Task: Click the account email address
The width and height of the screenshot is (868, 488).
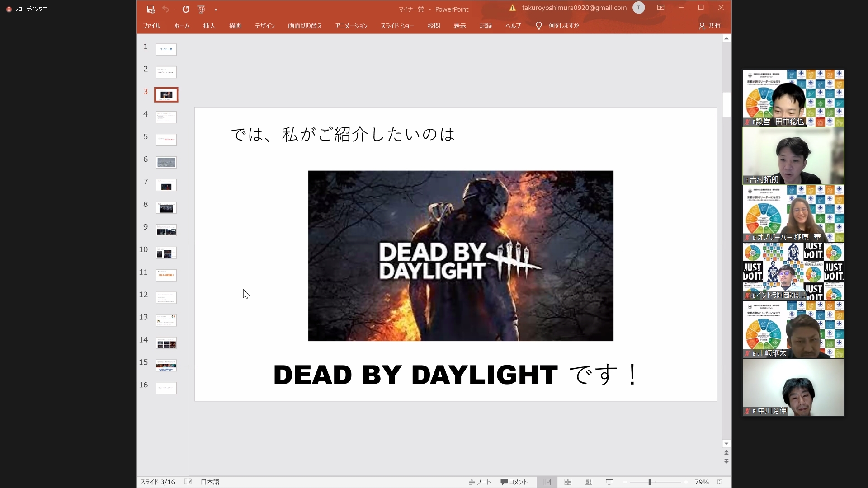Action: tap(574, 8)
